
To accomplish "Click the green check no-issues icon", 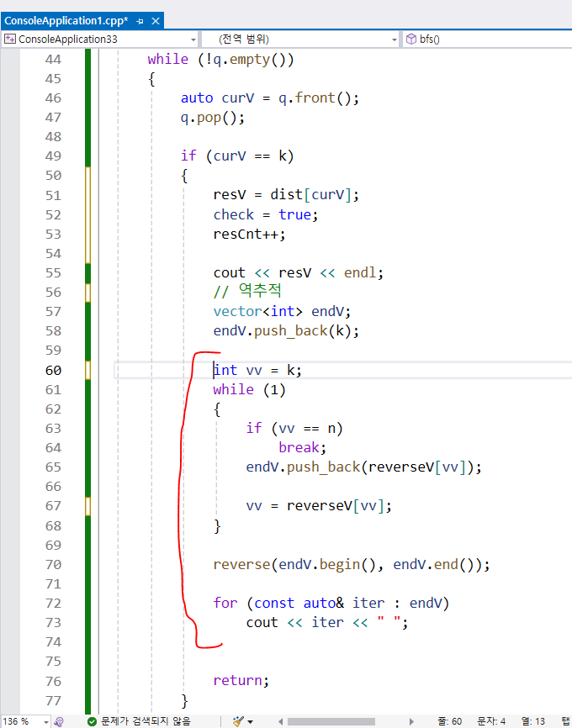I will point(92,721).
